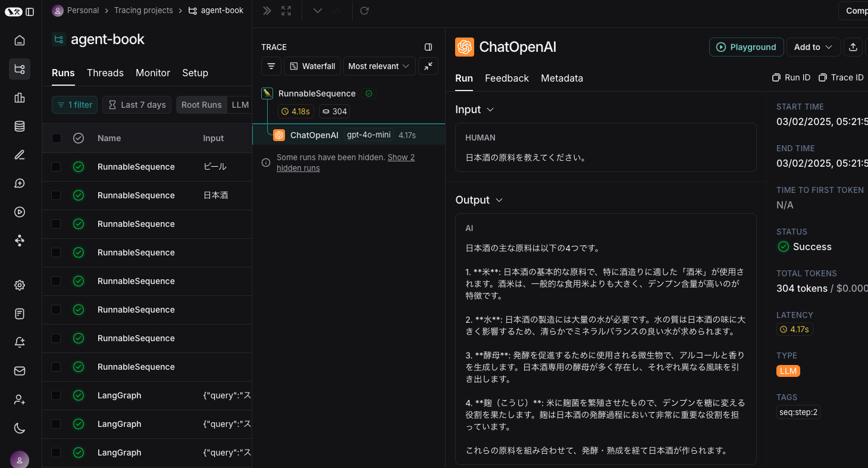This screenshot has height=468, width=868.
Task: Switch trace view via Waterfall button
Action: click(312, 66)
